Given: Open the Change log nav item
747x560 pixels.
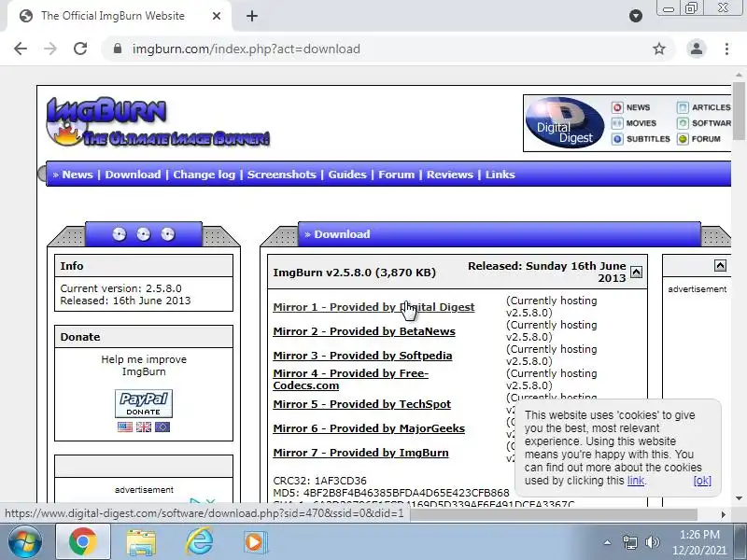Looking at the screenshot, I should tap(204, 175).
